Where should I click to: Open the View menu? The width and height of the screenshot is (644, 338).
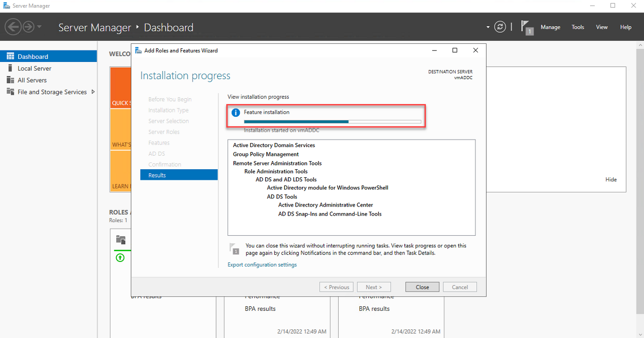[x=602, y=27]
